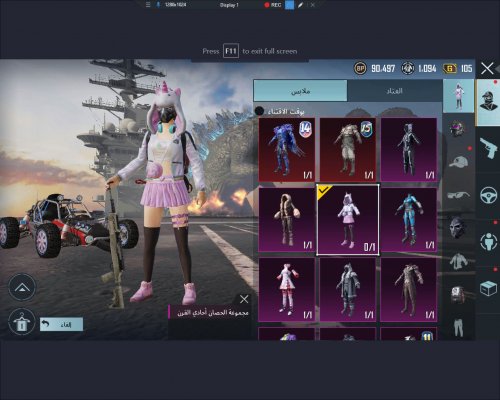Screen dimensions: 500x400
Task: Toggle the emulator microphone icon
Action: pos(158,5)
